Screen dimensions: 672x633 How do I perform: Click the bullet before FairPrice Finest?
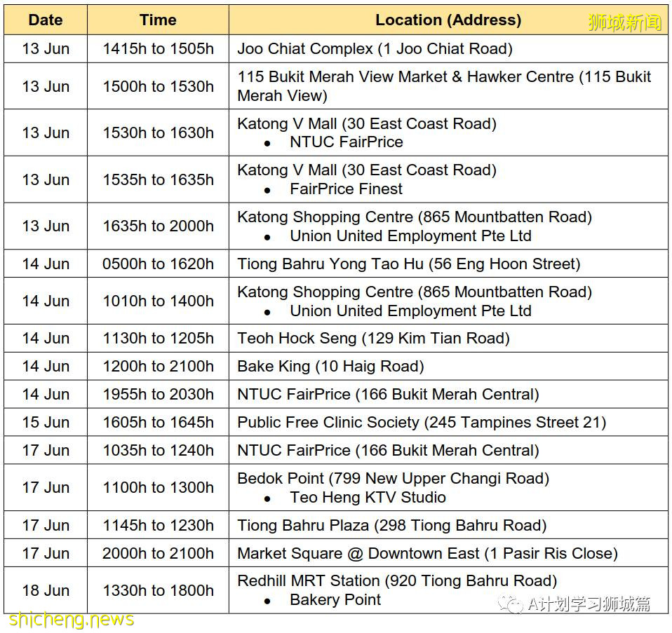[x=267, y=190]
